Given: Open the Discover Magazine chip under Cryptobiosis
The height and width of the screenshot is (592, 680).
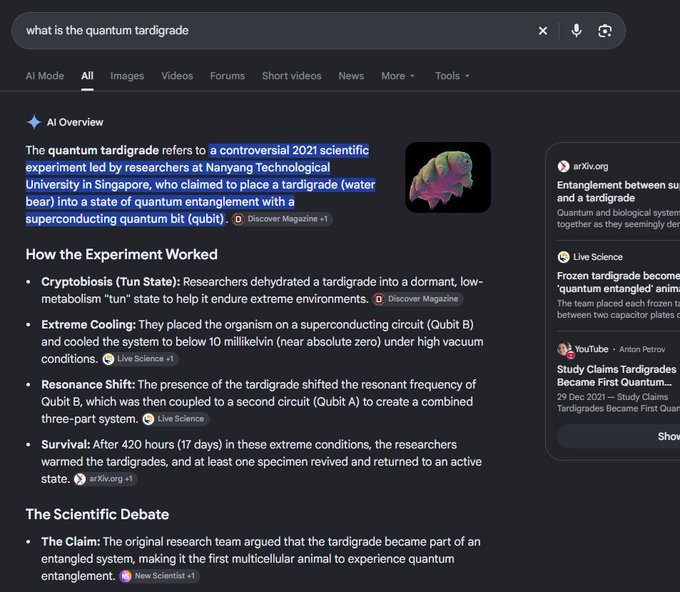Looking at the screenshot, I should point(418,299).
